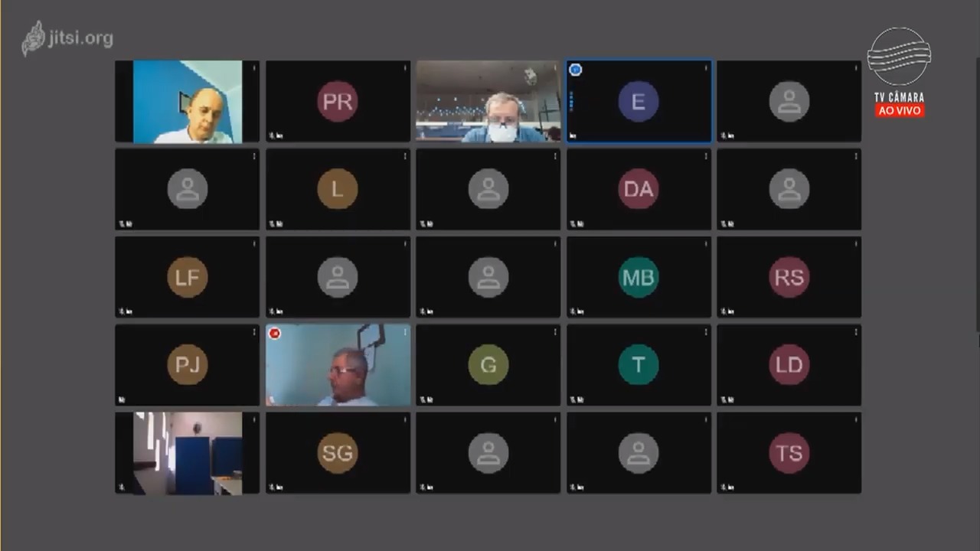Click red status icon on glasses man video
The width and height of the screenshot is (980, 551).
coord(275,333)
